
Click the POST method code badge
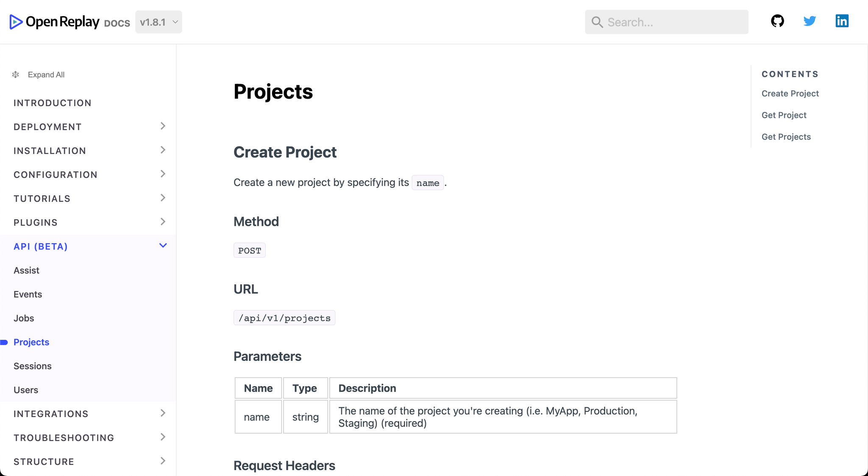click(250, 250)
